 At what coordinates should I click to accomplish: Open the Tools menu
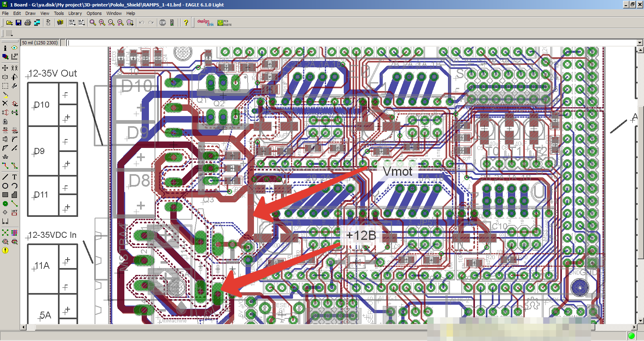59,13
